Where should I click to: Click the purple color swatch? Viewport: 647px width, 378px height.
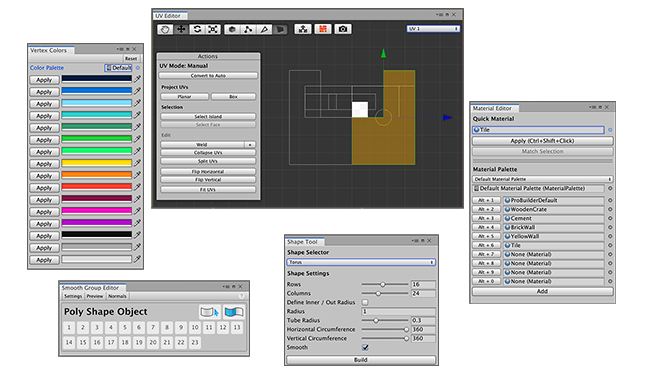pos(97,223)
